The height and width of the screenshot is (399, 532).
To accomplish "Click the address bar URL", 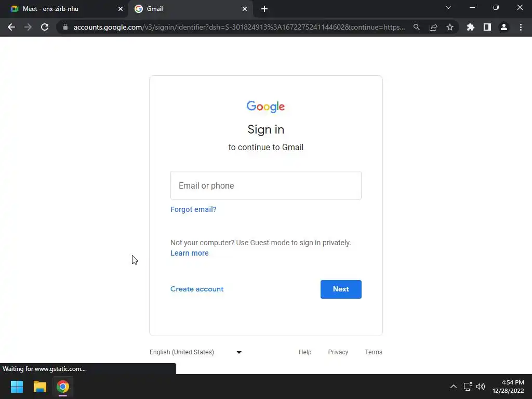I will coord(239,27).
